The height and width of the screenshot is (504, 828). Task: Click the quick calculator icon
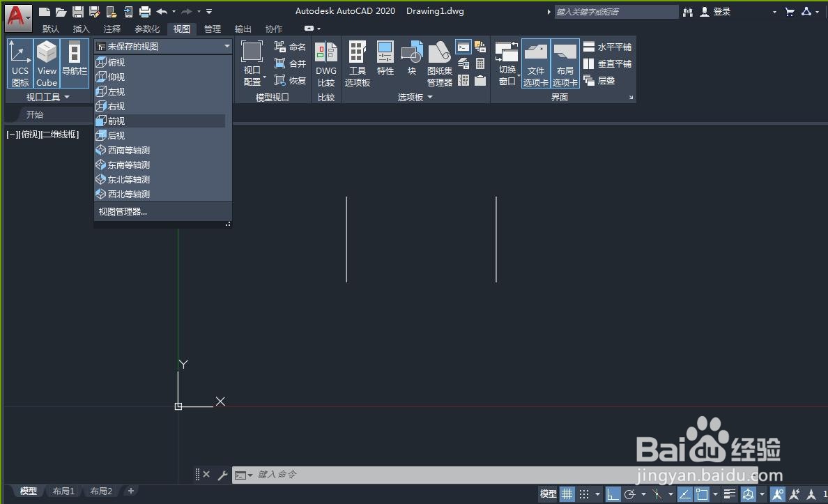tap(480, 64)
